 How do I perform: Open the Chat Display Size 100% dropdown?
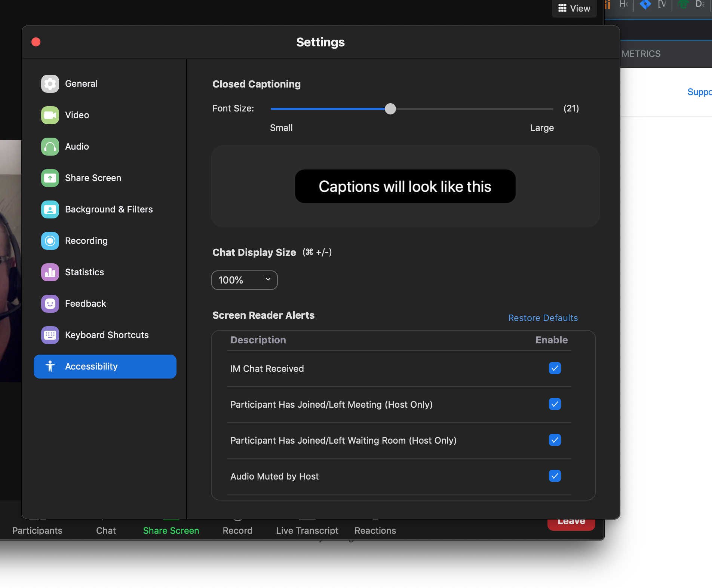[244, 280]
